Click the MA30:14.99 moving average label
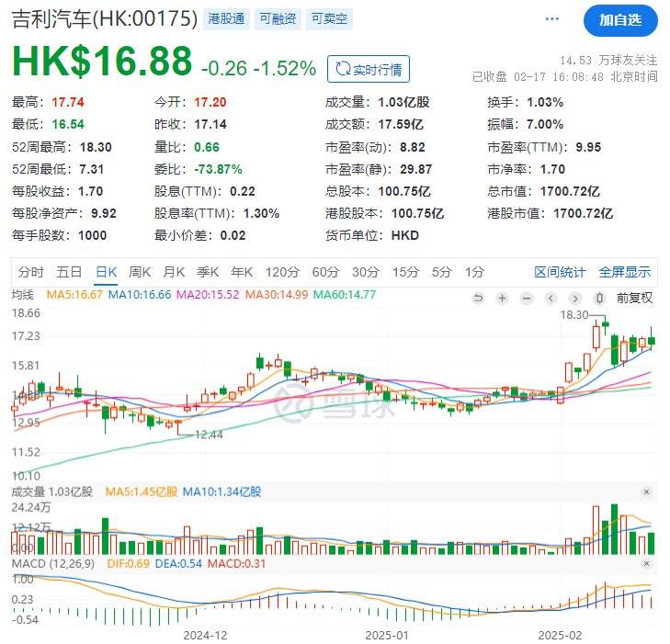This screenshot has width=670, height=644. (278, 297)
